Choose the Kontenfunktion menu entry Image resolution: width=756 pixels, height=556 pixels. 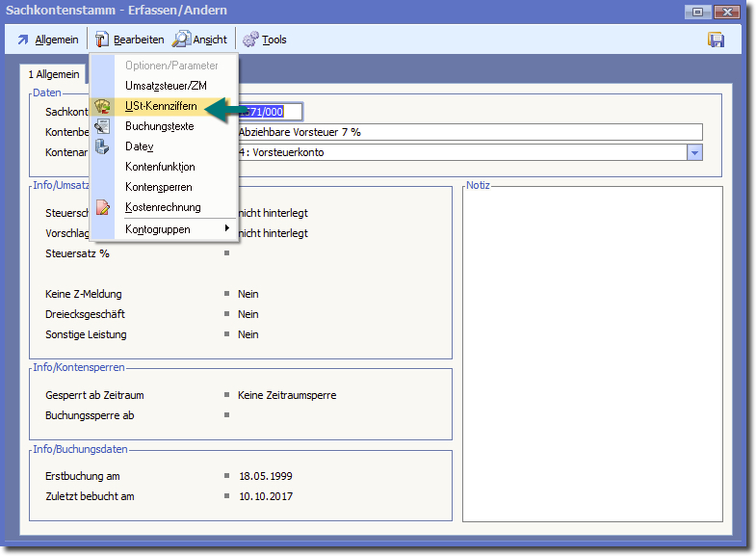coord(160,167)
